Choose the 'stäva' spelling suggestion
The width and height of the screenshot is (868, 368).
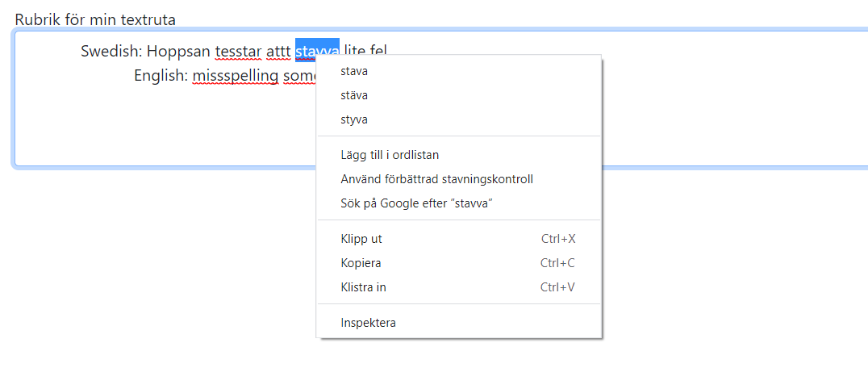pyautogui.click(x=355, y=95)
